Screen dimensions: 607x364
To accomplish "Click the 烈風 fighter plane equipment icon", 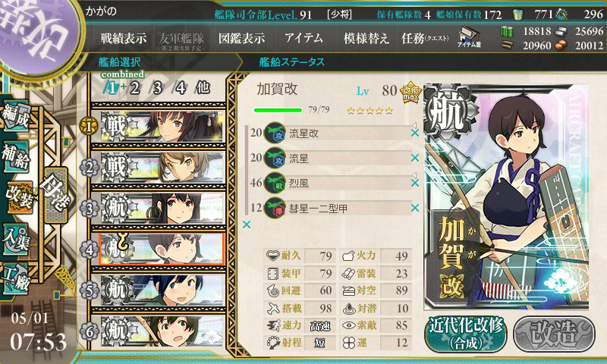I will pyautogui.click(x=275, y=183).
